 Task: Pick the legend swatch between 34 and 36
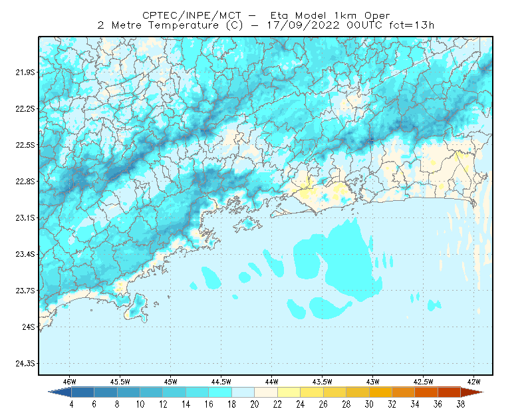pos(426,392)
